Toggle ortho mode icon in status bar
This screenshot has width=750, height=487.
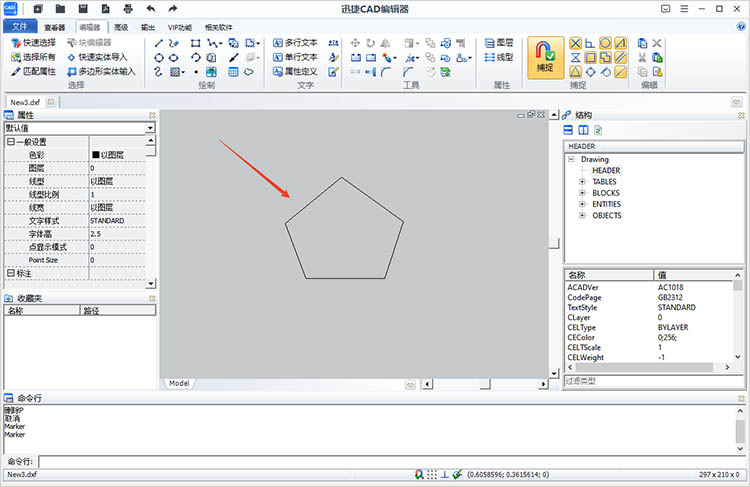click(443, 474)
